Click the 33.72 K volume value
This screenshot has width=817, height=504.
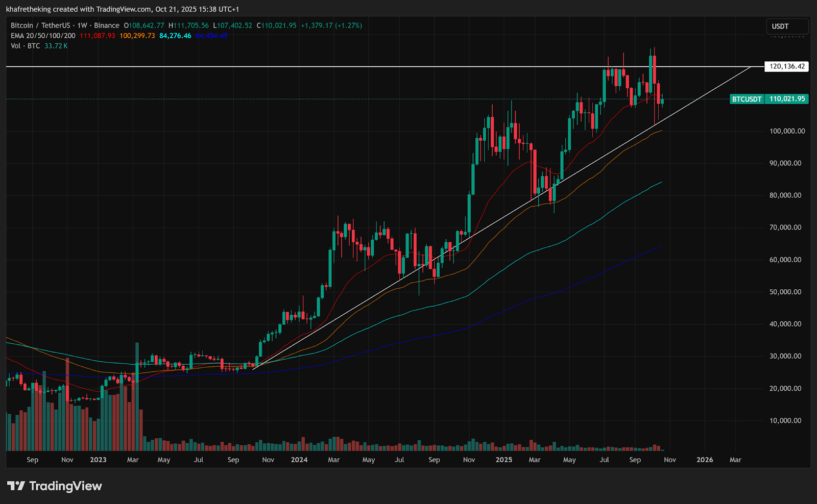pyautogui.click(x=56, y=46)
